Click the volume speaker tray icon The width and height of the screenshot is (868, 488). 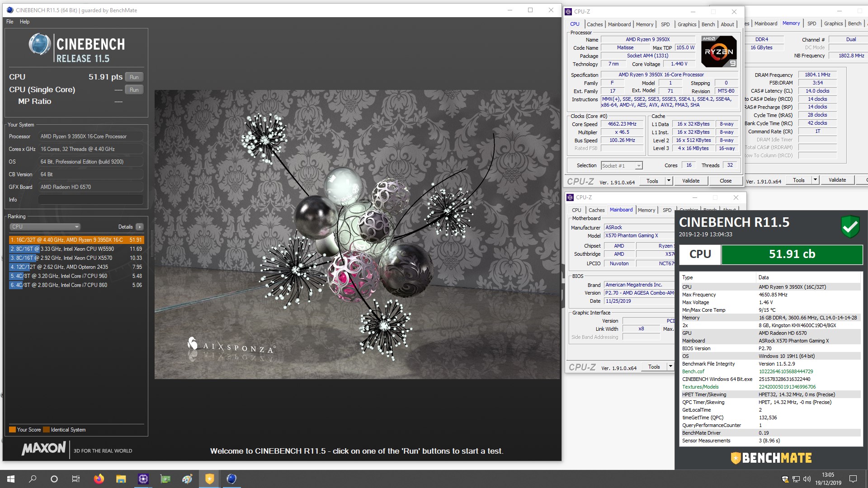(807, 479)
